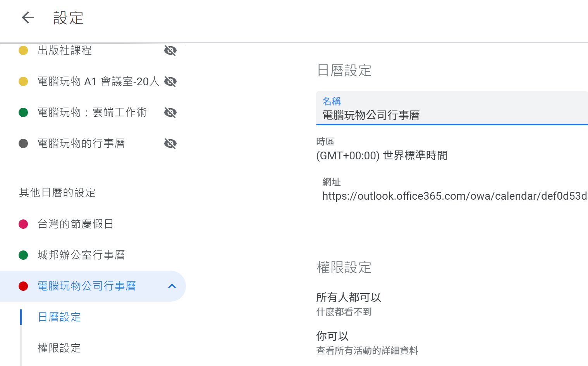Toggle visibility eye for 電腦玩物 A1 會議室-20人
This screenshot has width=588, height=366.
[x=170, y=81]
